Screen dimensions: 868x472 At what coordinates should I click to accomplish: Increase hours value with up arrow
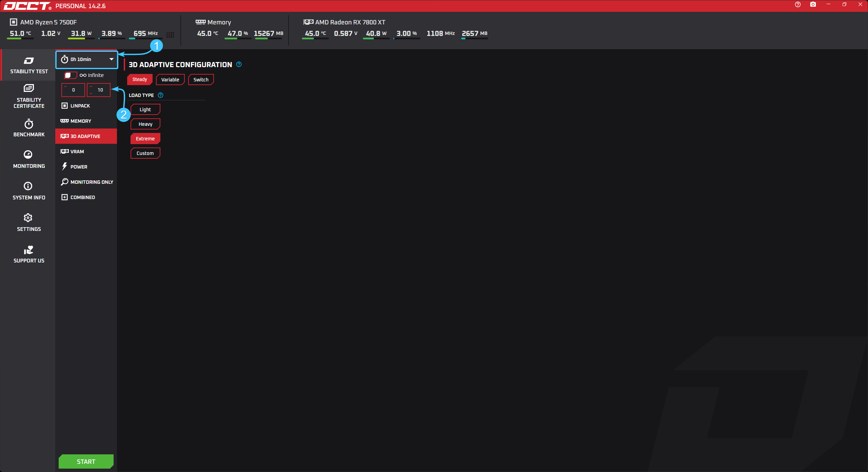coord(65,87)
